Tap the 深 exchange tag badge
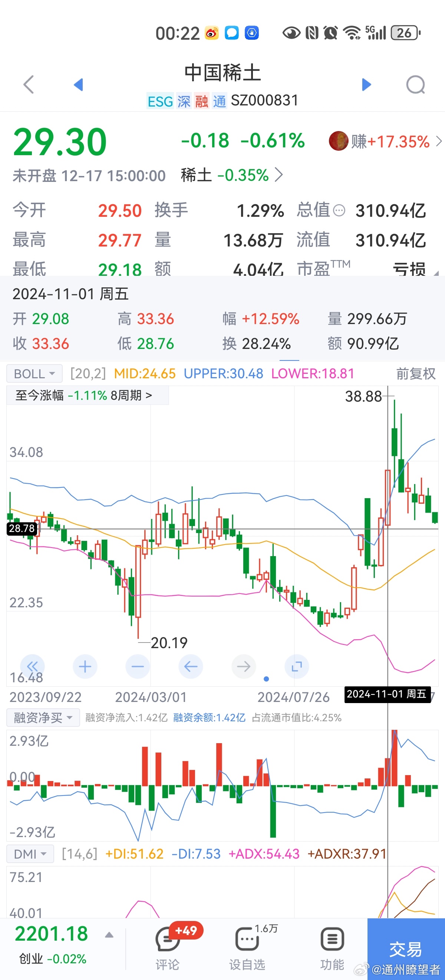 184,102
